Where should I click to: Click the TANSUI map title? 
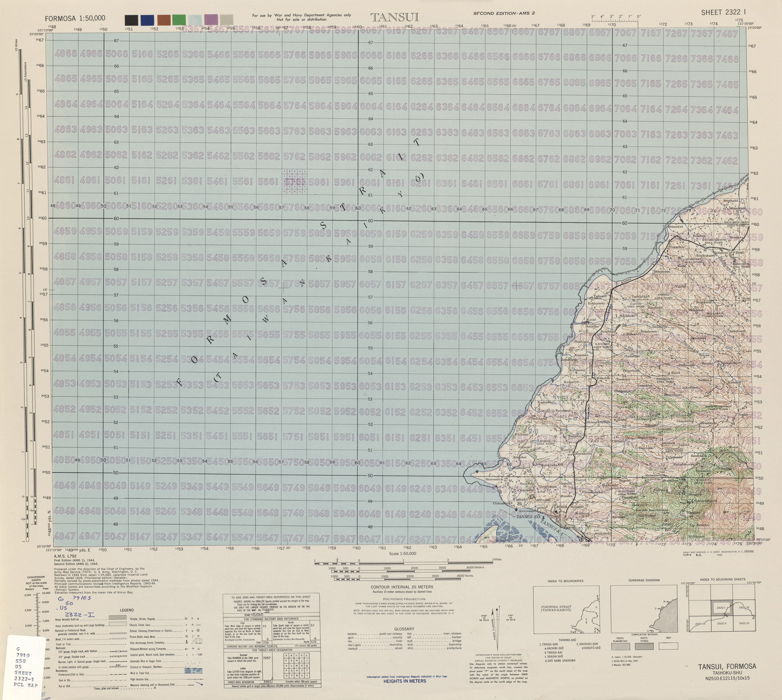click(394, 17)
